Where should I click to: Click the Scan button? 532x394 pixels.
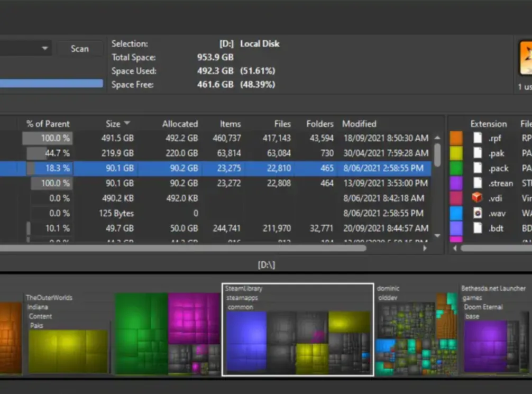coord(80,49)
